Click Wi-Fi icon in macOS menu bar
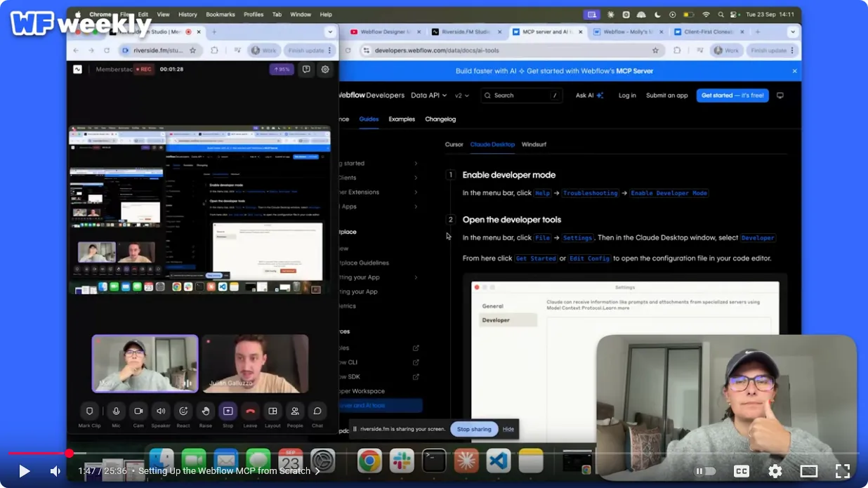 pos(706,14)
